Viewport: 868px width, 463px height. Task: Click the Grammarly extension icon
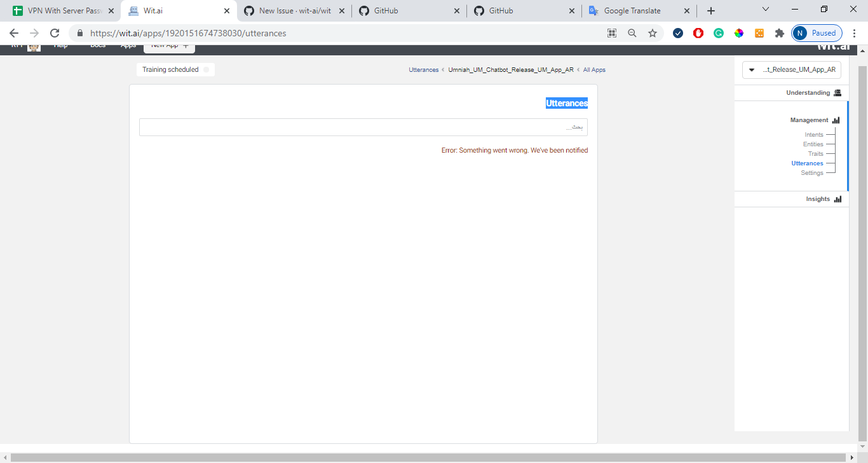(x=719, y=32)
